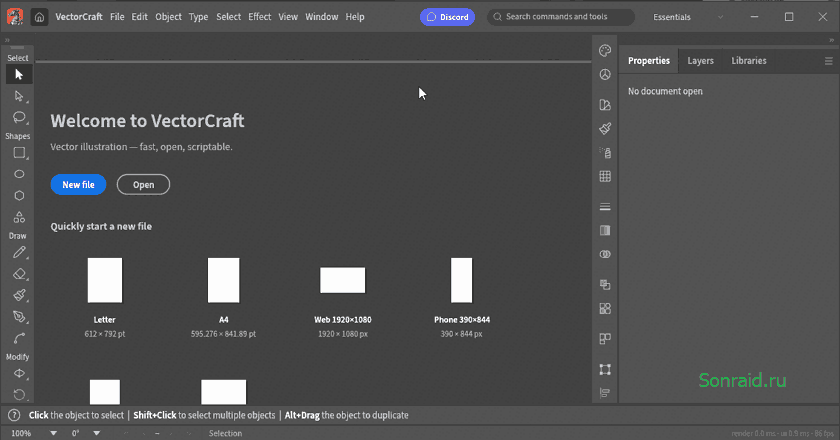Select the Polygon hexagon tool

(x=19, y=196)
